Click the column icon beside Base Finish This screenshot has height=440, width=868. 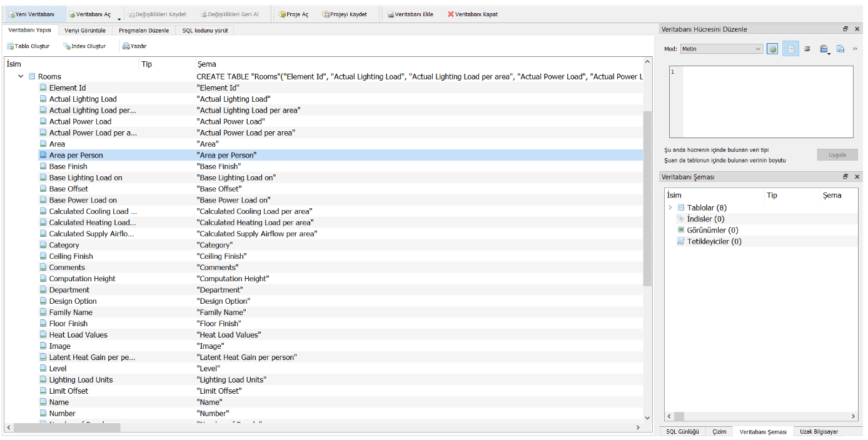coord(43,166)
